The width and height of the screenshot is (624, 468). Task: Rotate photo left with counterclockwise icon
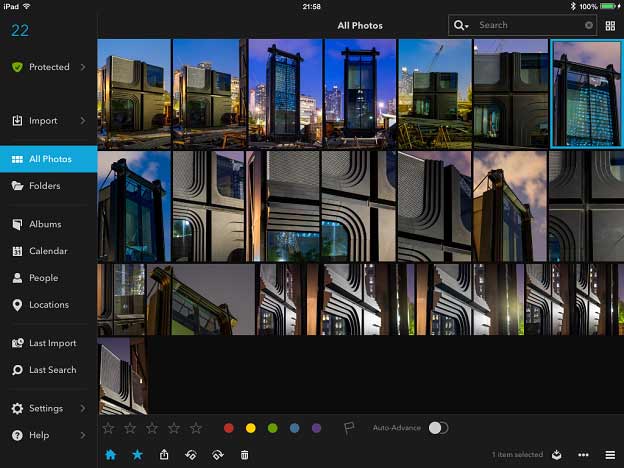[x=191, y=454]
